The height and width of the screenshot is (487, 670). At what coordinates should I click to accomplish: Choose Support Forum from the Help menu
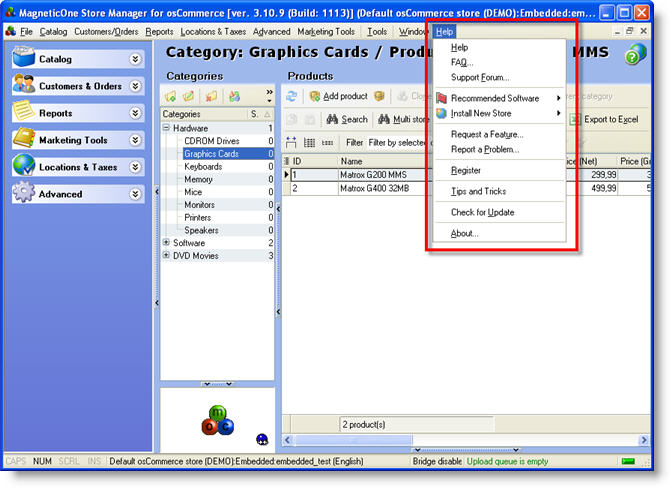(479, 77)
